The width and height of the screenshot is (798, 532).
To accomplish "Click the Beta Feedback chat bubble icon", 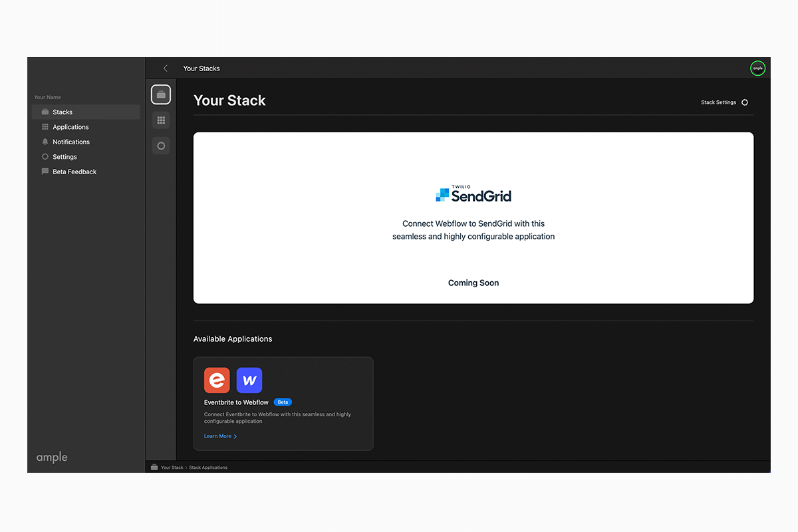I will (45, 172).
